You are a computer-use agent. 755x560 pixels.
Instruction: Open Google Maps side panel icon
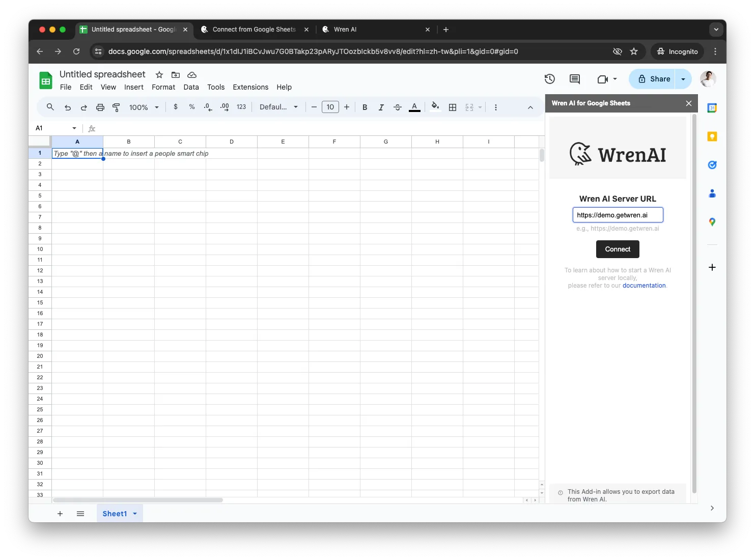tap(712, 222)
